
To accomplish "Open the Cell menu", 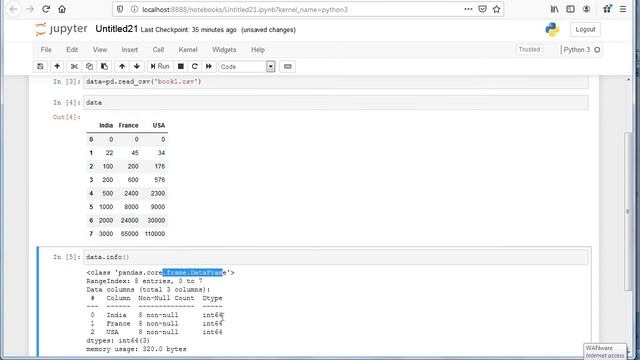I will 158,50.
